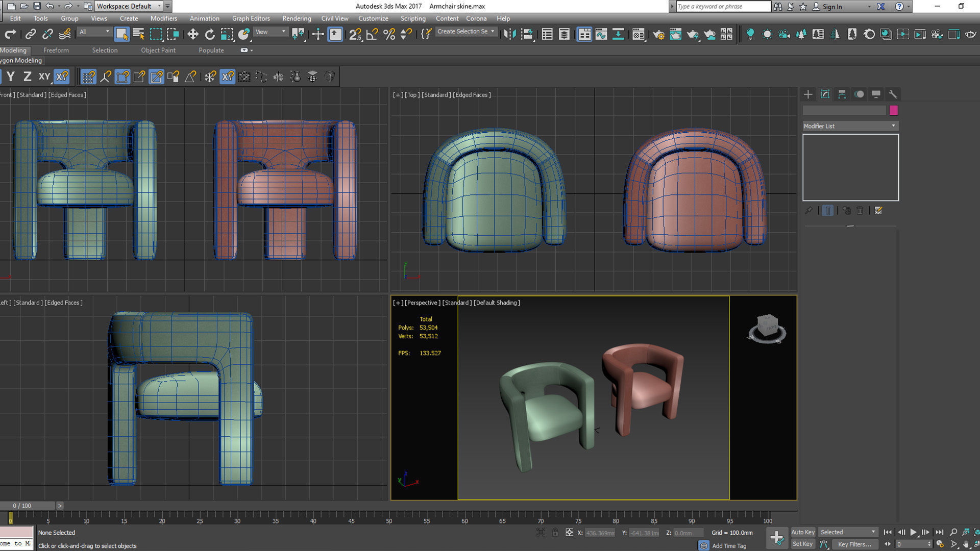Viewport: 980px width, 551px height.
Task: Select the Select Object arrow tool
Action: [121, 34]
